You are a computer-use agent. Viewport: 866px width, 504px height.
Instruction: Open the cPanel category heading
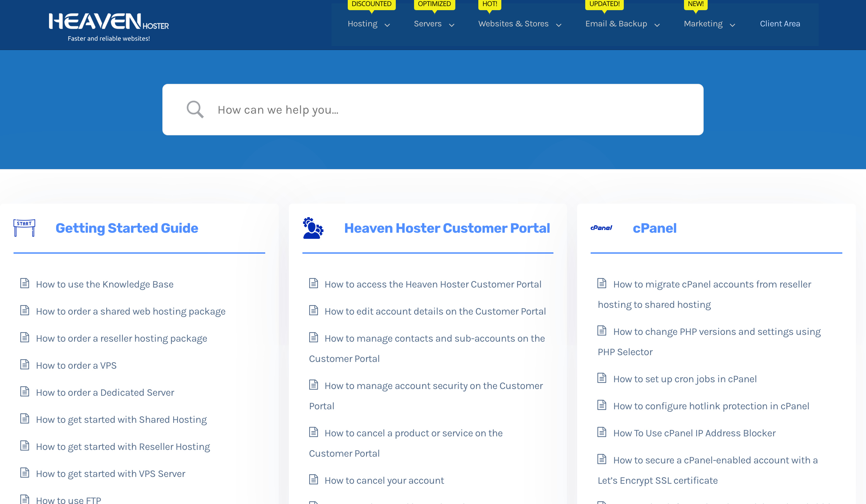[654, 228]
